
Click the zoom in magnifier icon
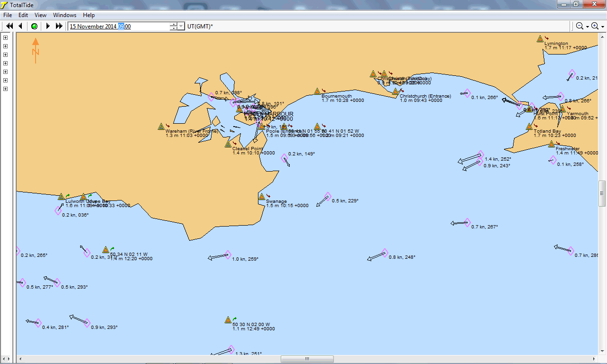click(x=595, y=26)
